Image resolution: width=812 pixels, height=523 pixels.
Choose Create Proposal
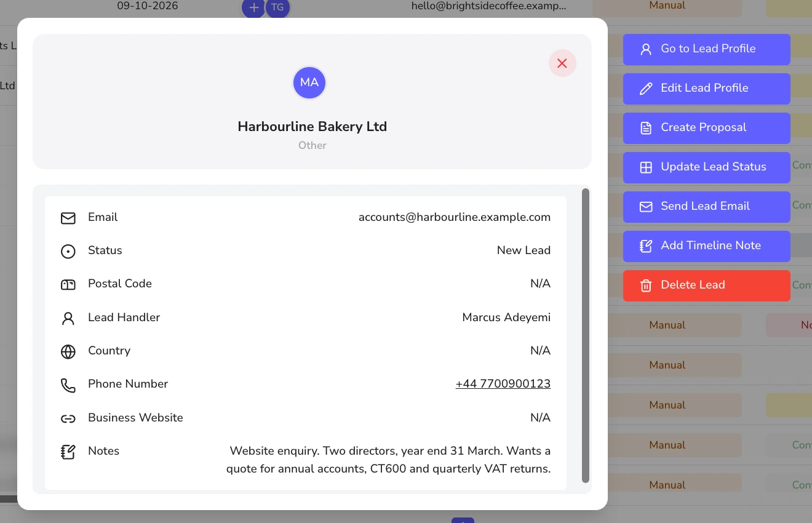(707, 128)
